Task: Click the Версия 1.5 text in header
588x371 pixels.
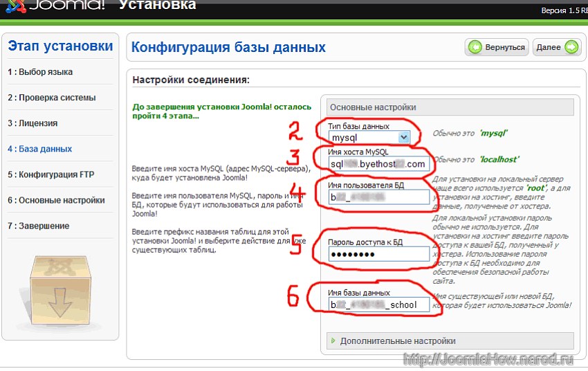Action: pos(564,10)
